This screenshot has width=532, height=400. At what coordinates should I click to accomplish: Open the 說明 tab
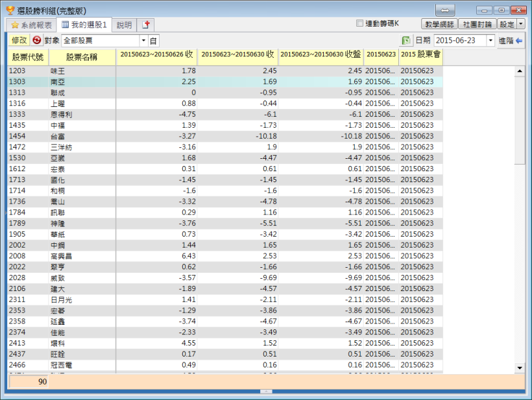click(124, 25)
